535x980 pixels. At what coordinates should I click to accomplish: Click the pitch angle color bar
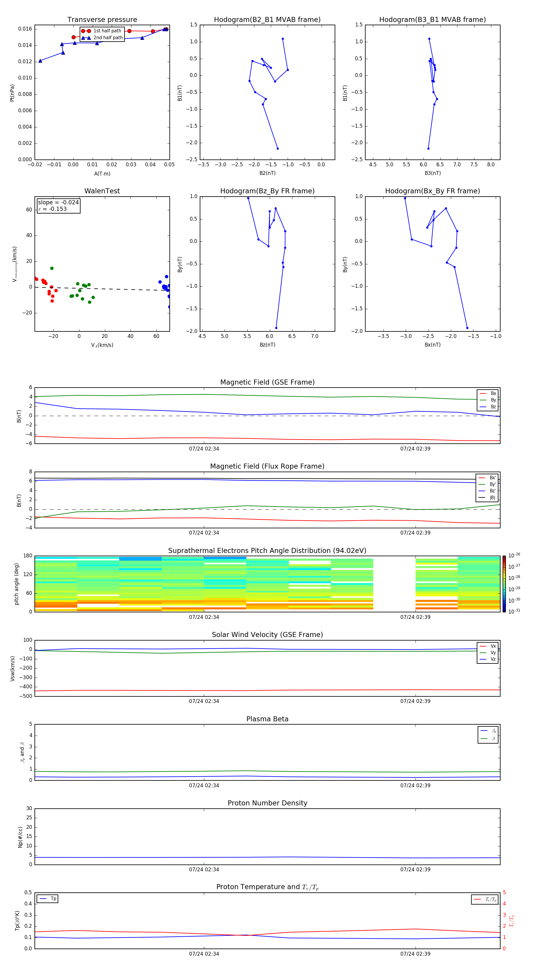504,584
